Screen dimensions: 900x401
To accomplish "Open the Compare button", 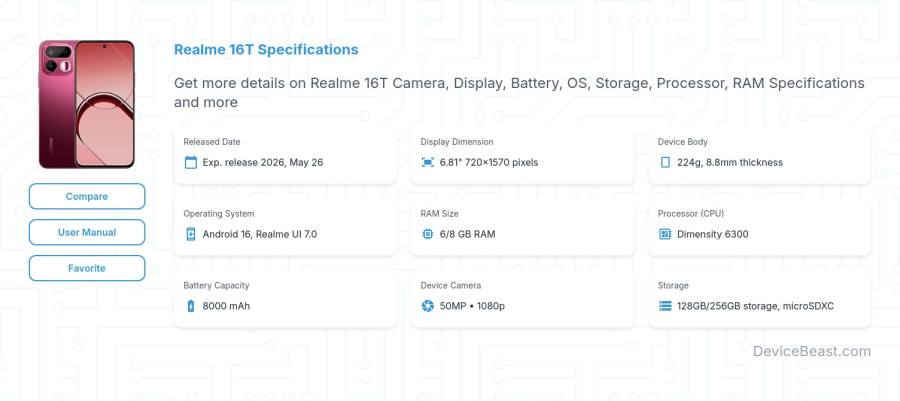I will (x=87, y=196).
